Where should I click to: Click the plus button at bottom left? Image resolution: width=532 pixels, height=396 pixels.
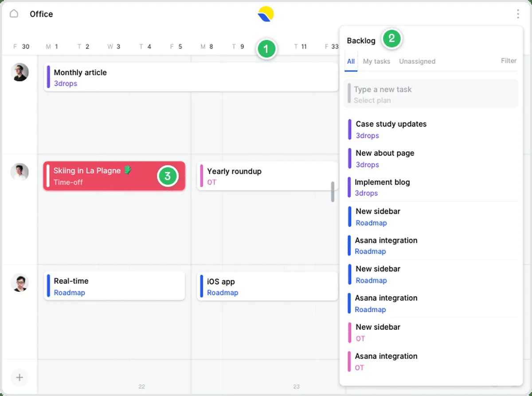(x=20, y=377)
